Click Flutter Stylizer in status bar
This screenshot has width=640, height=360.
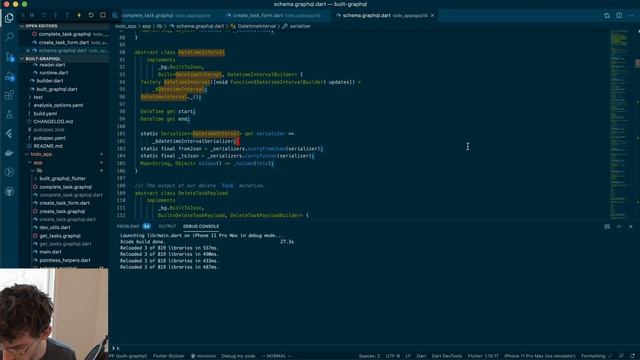point(169,356)
